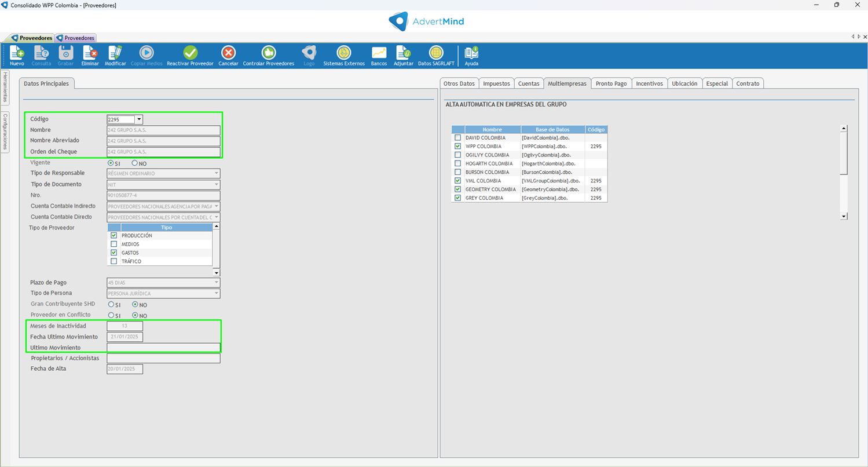Click the Propietarios / Accionistas field
Screen dimensions: 868x467
click(163, 359)
